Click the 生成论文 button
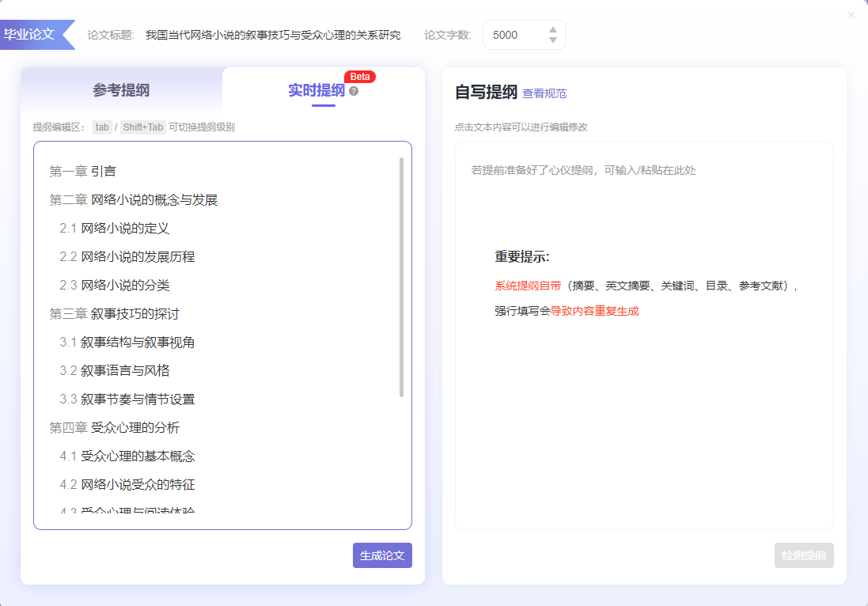868x606 pixels. 382,555
